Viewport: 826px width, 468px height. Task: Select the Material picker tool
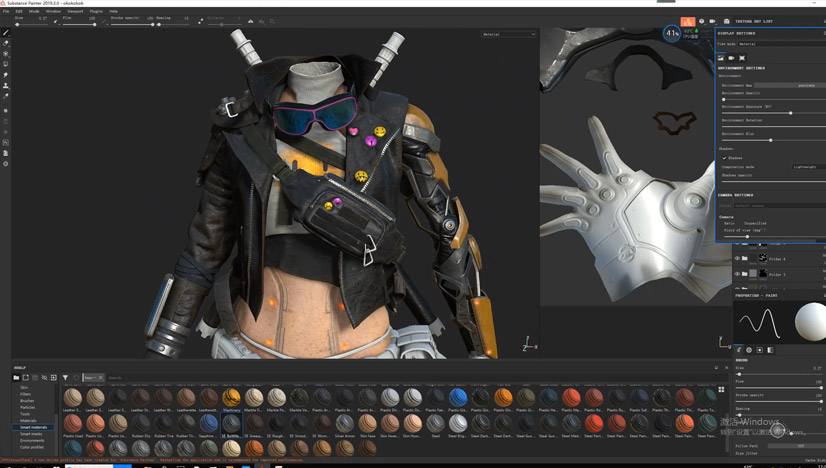6,96
